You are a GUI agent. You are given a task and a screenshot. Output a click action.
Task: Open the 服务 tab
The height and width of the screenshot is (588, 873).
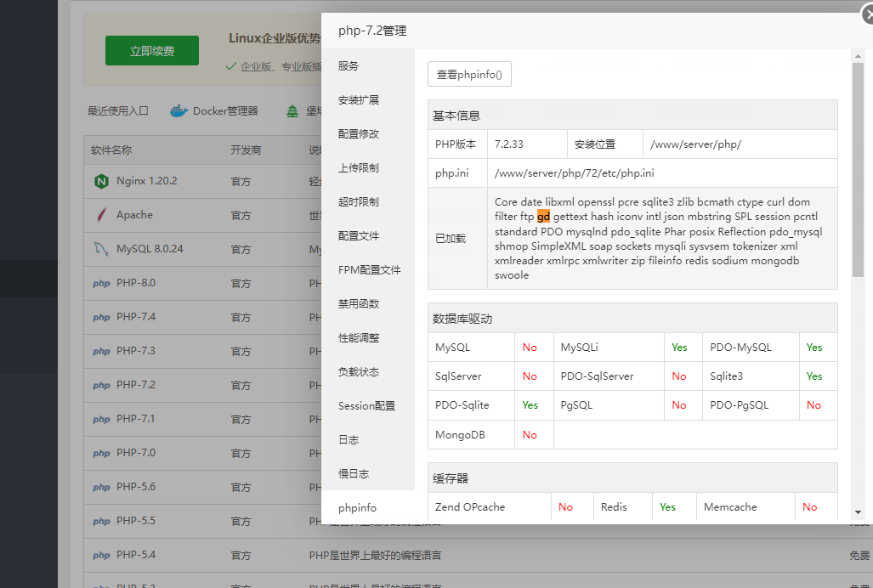coord(368,65)
